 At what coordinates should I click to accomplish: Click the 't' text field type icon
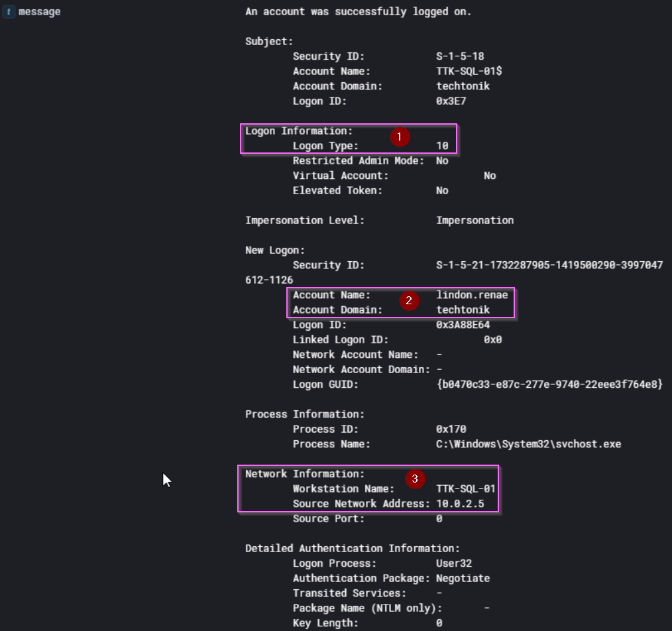[9, 12]
